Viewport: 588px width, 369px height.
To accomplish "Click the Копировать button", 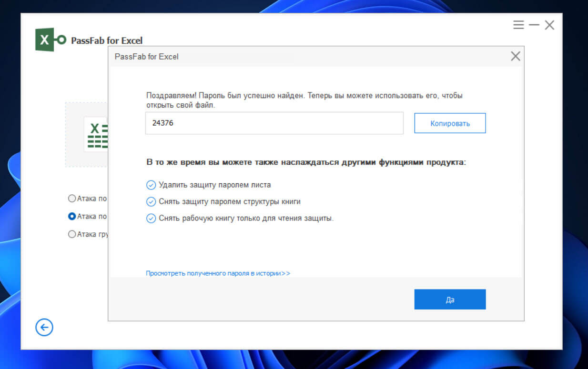I will (x=450, y=123).
